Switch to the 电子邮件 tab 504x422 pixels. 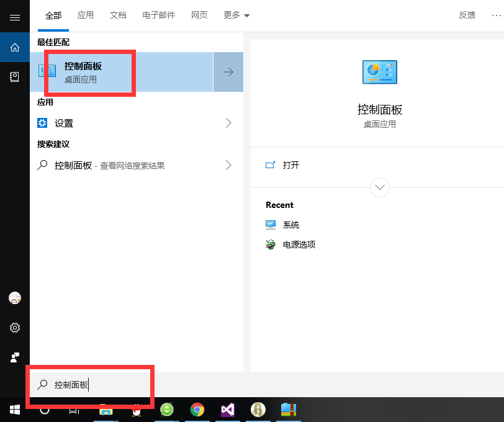(x=159, y=16)
